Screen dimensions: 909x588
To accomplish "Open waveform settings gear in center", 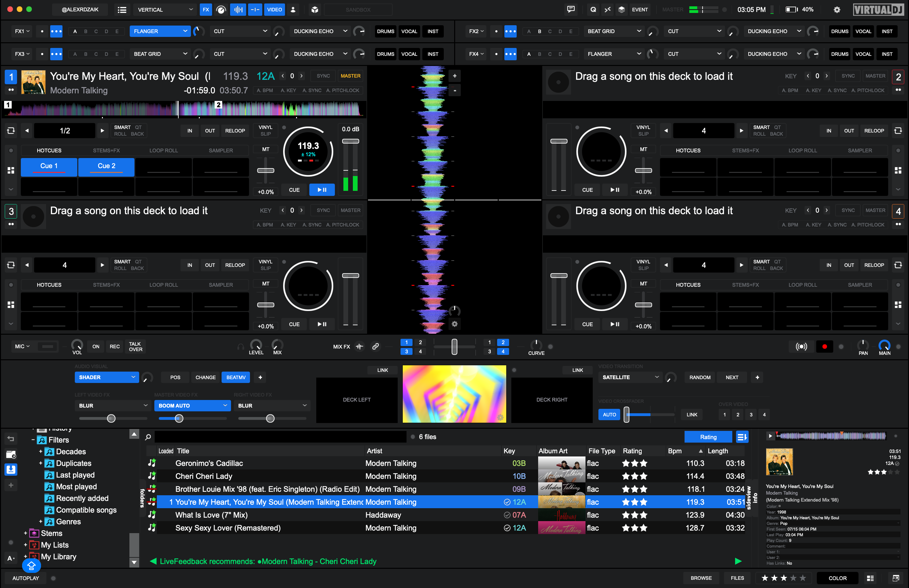I will (454, 324).
